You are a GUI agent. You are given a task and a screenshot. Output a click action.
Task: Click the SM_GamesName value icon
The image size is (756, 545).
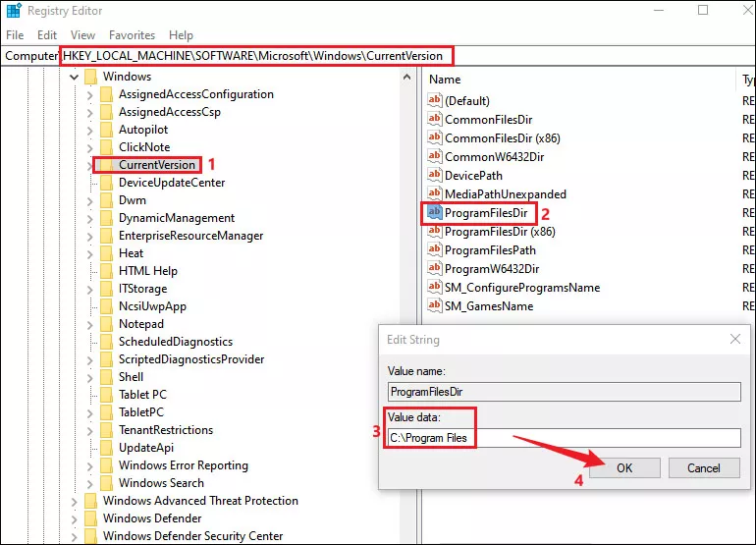click(x=434, y=306)
